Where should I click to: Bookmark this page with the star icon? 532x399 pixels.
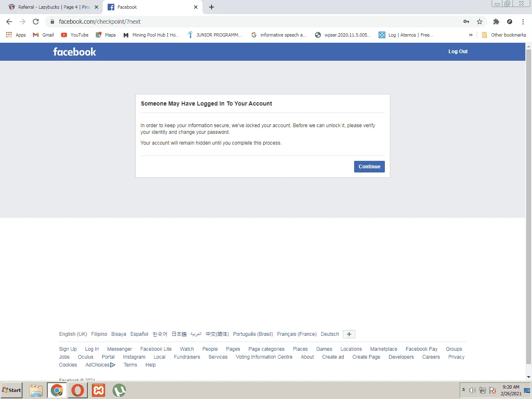(480, 22)
